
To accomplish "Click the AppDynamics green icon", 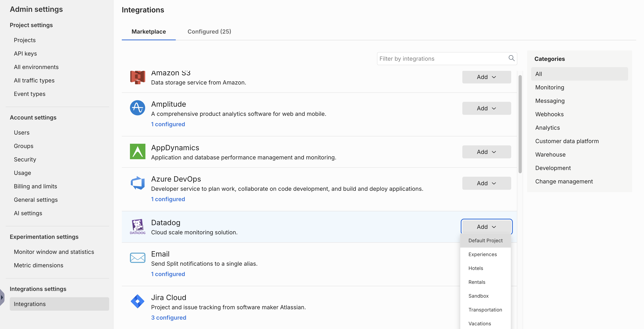I will point(137,152).
